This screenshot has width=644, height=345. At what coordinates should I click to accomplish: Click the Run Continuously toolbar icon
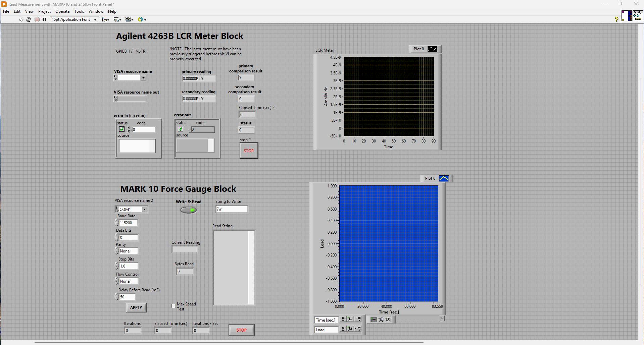click(x=29, y=19)
